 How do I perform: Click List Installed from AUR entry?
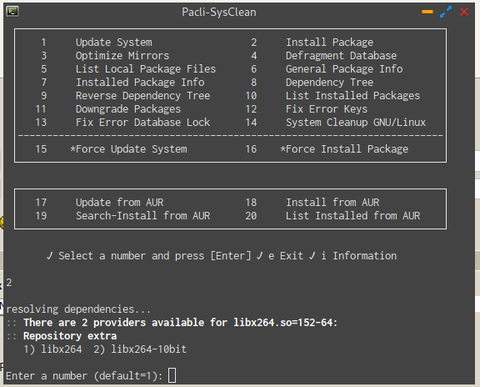coord(353,216)
